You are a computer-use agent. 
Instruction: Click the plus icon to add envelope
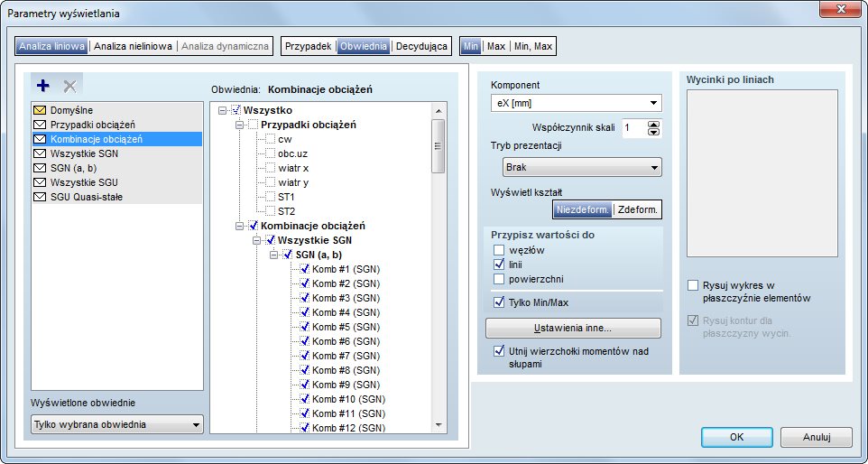tap(42, 85)
